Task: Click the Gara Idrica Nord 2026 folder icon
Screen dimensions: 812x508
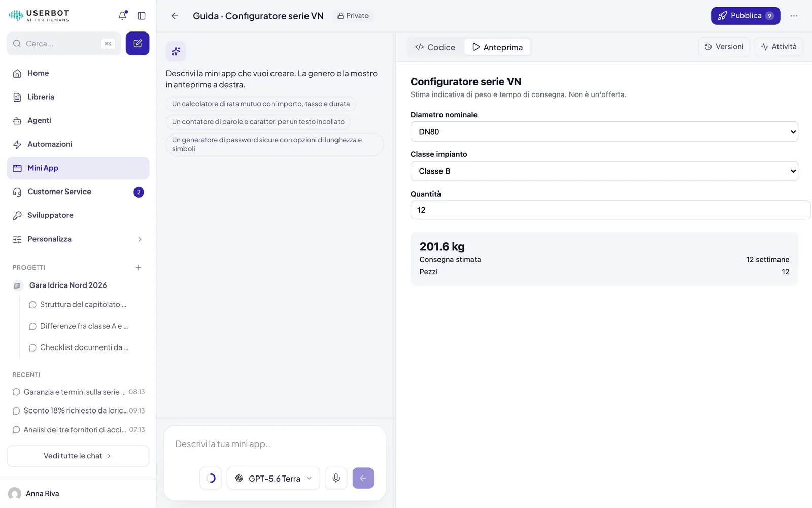Action: point(17,285)
